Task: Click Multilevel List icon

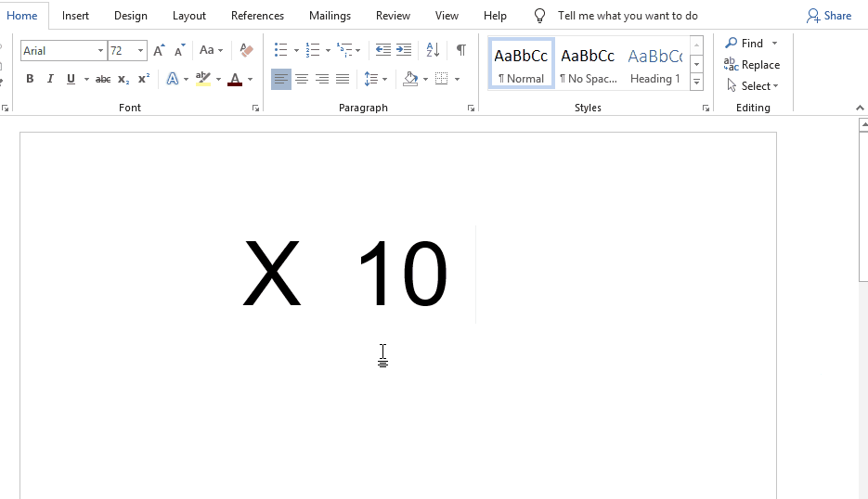Action: 344,50
